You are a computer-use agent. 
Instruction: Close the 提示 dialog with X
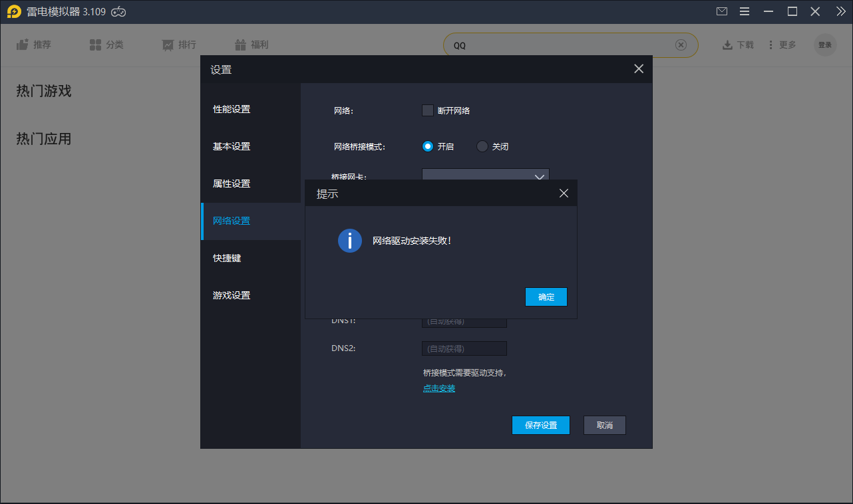(x=564, y=193)
